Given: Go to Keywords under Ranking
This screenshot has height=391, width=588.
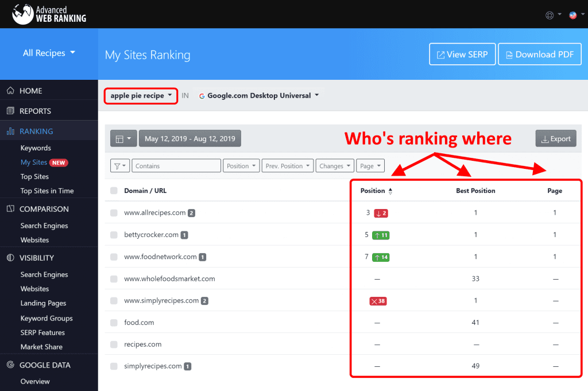Looking at the screenshot, I should [36, 148].
